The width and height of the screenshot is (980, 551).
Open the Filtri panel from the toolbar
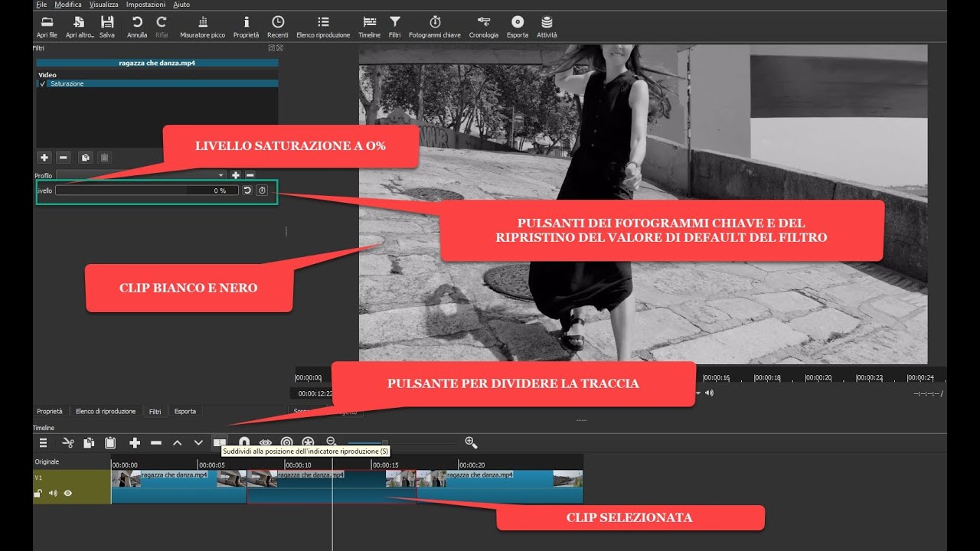point(395,27)
